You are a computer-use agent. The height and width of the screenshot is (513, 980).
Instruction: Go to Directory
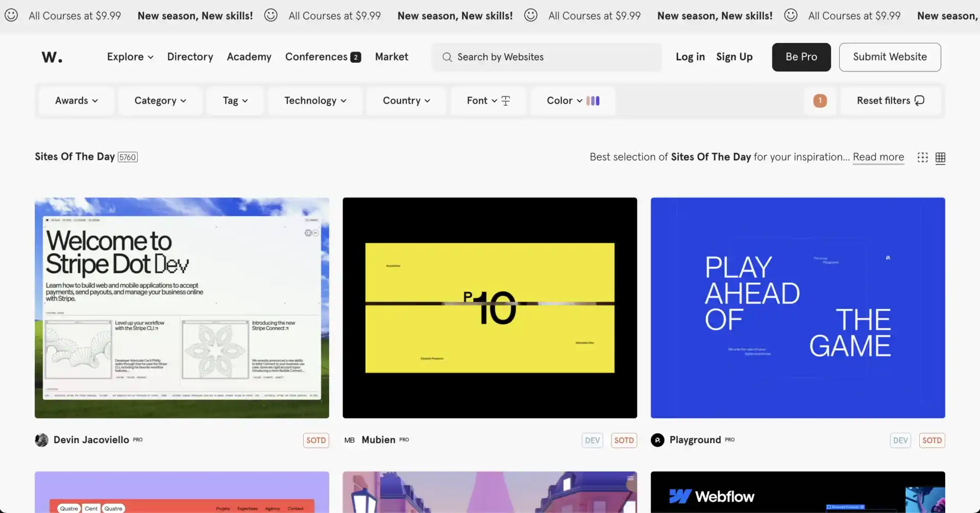[x=190, y=57]
